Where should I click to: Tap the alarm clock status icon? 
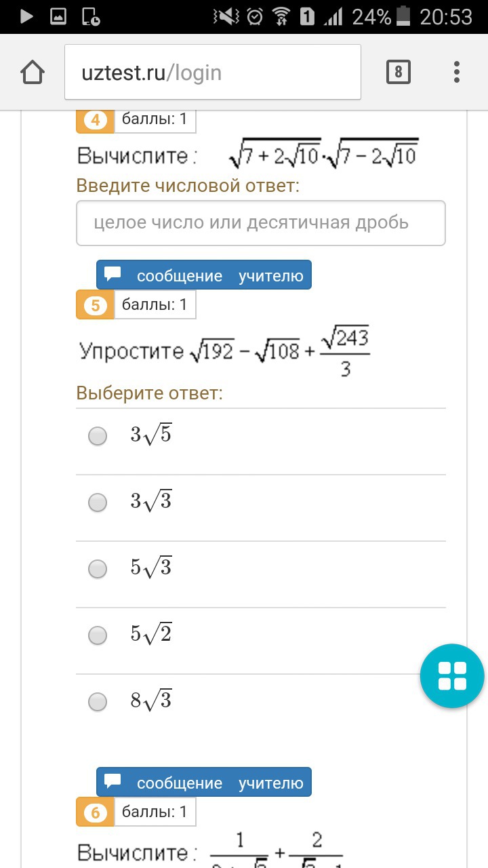point(255,16)
